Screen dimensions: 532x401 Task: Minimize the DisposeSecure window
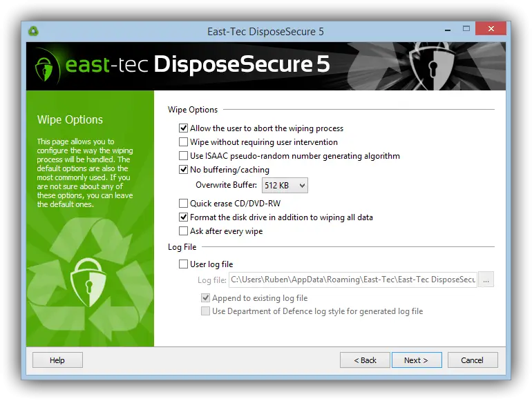448,30
